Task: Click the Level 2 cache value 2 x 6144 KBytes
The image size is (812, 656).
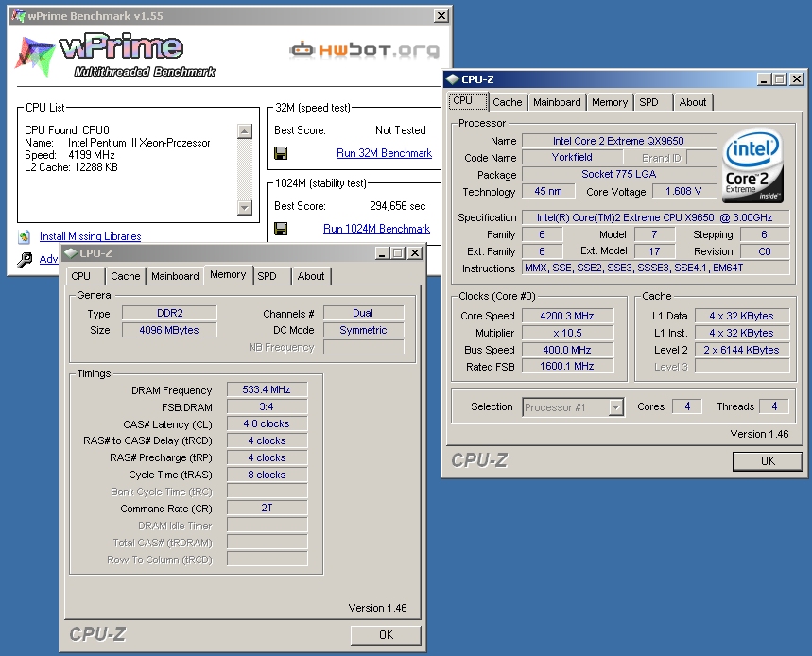Action: 741,350
